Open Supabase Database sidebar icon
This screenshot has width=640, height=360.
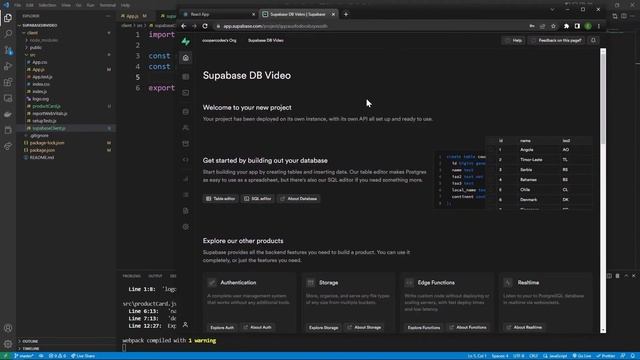(x=186, y=111)
